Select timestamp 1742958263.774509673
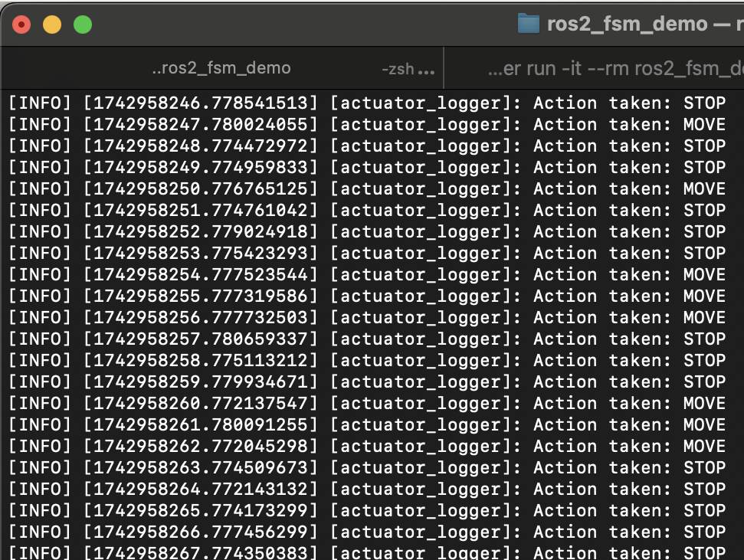This screenshot has height=560, width=744. 201,467
